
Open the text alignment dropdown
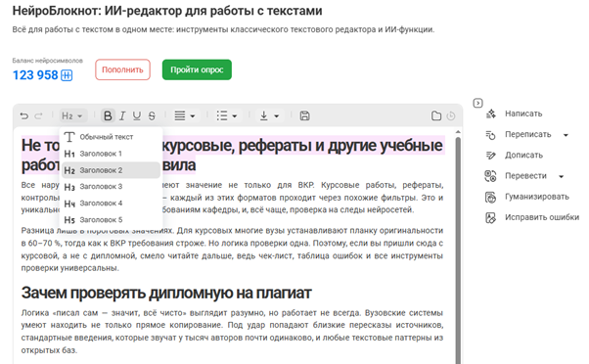[x=185, y=115]
